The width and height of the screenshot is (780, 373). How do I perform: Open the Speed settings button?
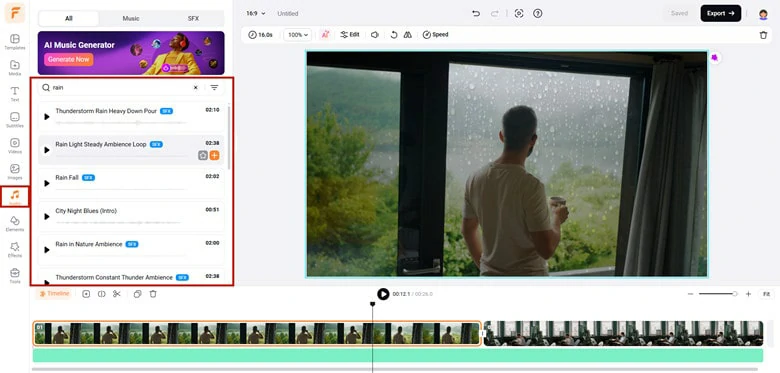[435, 35]
